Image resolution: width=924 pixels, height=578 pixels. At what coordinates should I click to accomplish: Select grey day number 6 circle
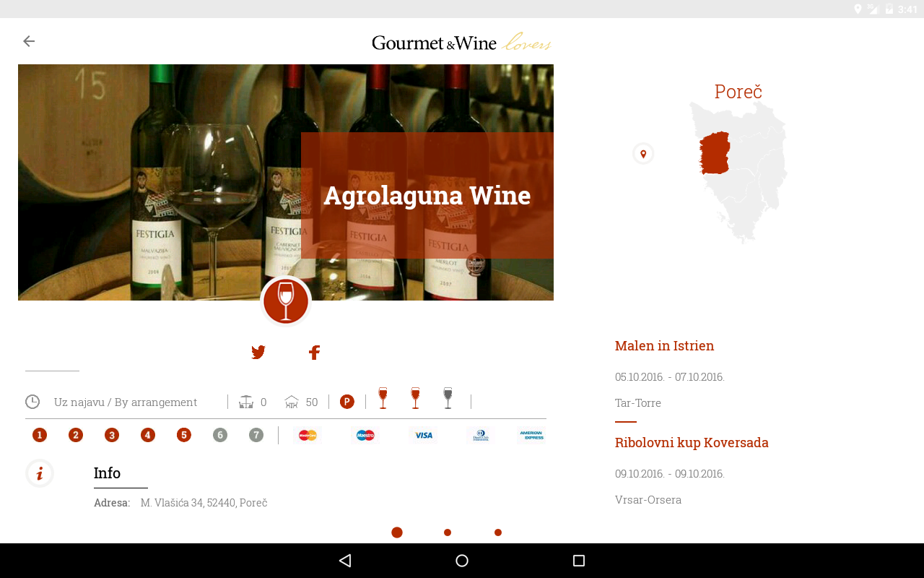coord(220,435)
